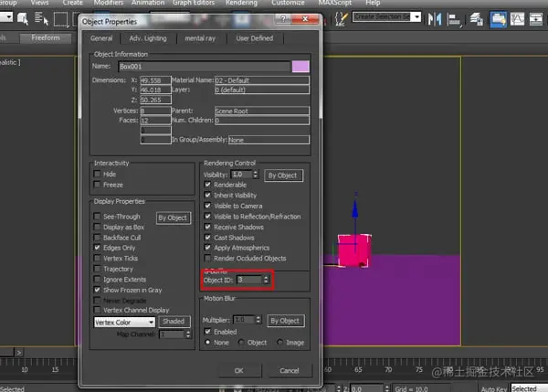Viewport: 548px width, 392px height.
Task: Switch to the General tab
Action: pyautogui.click(x=101, y=38)
